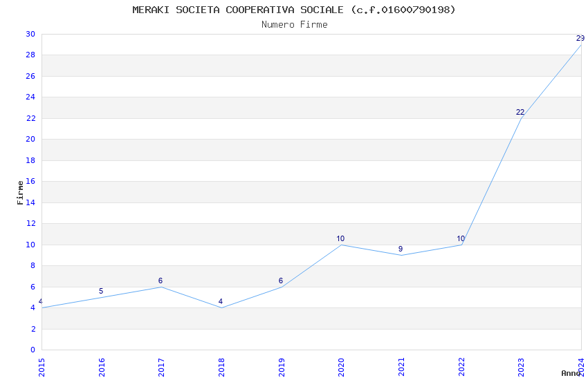Select the 2022 x-axis year label
Screen dimensions: 588x380
(461, 368)
